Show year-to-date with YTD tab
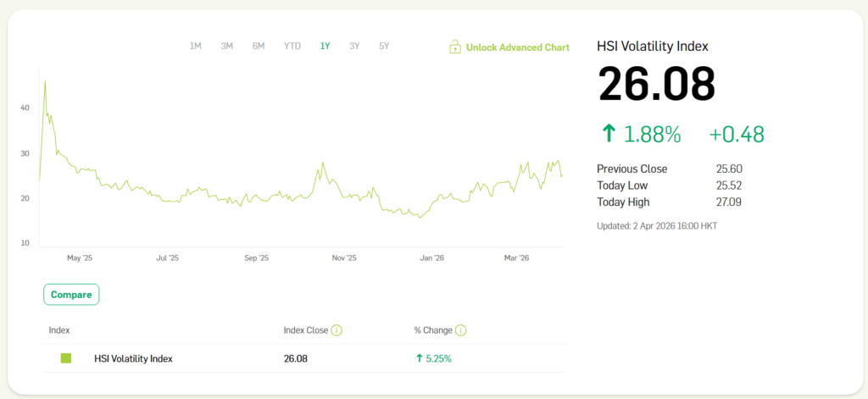 (292, 47)
